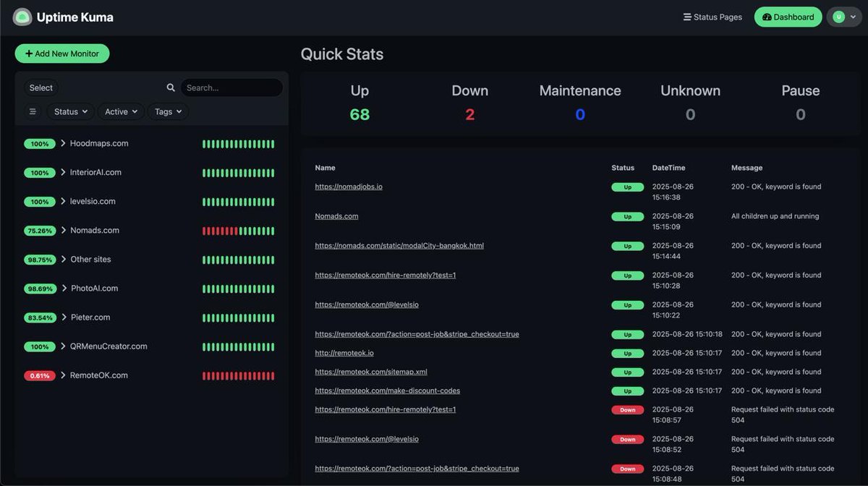The image size is (868, 486).
Task: Go to the Dashboard tab
Action: 788,17
